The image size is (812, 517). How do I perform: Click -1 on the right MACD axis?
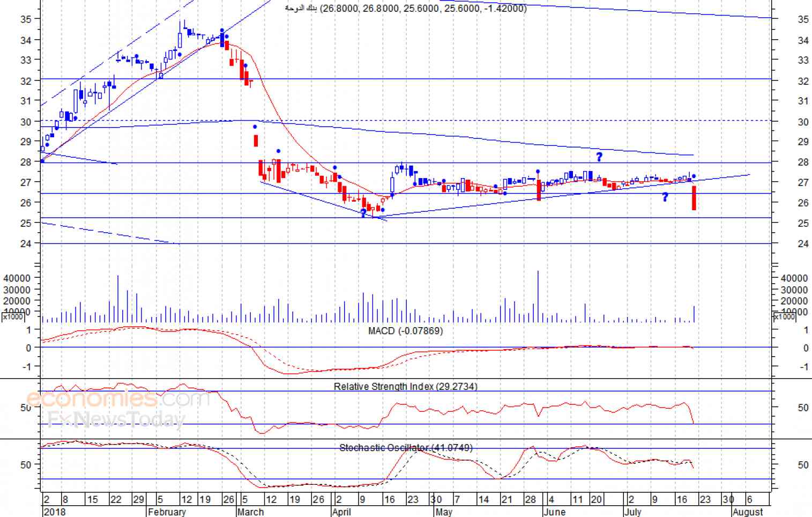click(x=804, y=367)
